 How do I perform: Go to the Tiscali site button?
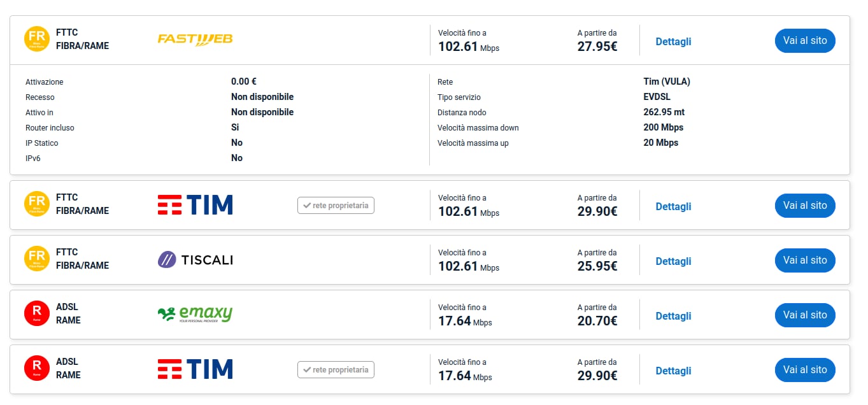click(804, 260)
